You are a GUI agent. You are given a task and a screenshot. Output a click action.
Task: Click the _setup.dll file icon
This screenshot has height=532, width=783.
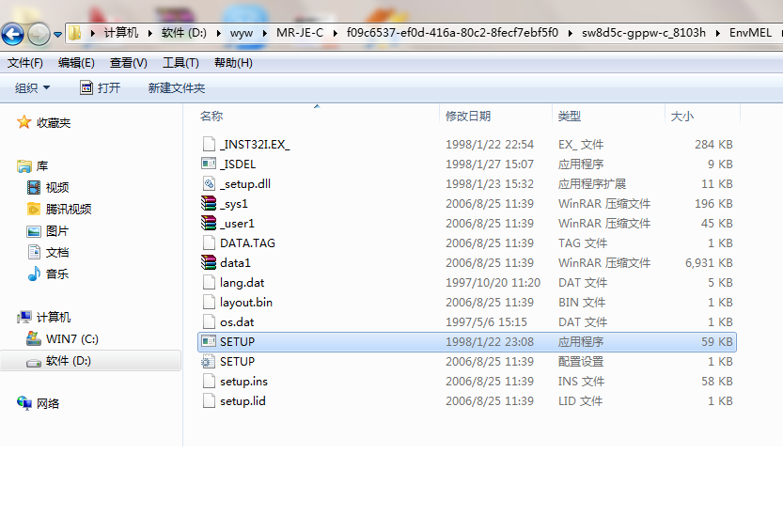pos(209,184)
